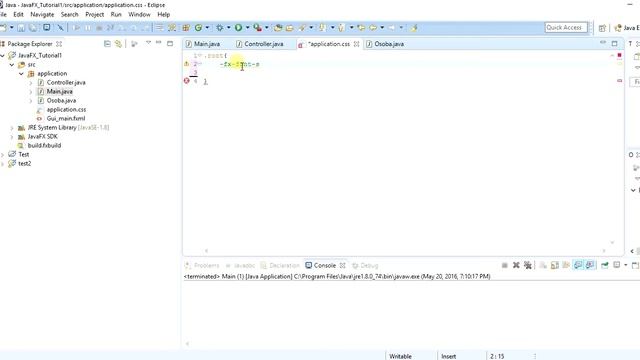The image size is (640, 360).
Task: Click the Debug bug icon in toolbar
Action: (x=220, y=28)
